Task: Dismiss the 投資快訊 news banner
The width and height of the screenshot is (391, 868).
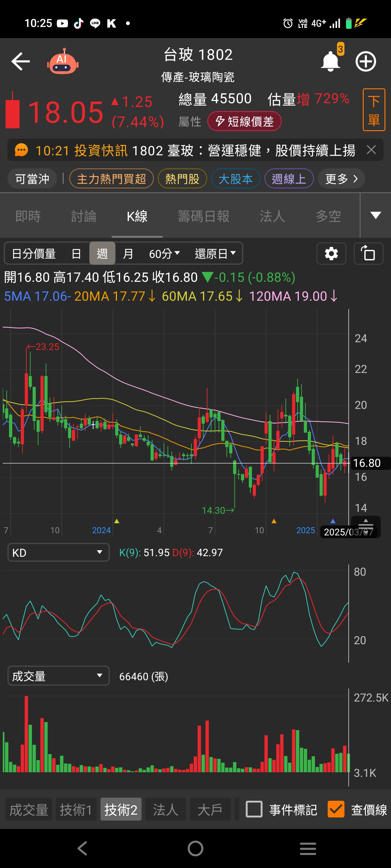Action: pyautogui.click(x=371, y=150)
